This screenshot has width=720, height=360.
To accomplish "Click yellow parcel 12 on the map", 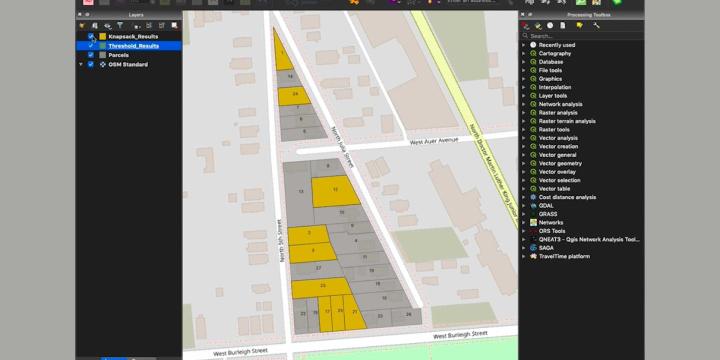I will 335,190.
